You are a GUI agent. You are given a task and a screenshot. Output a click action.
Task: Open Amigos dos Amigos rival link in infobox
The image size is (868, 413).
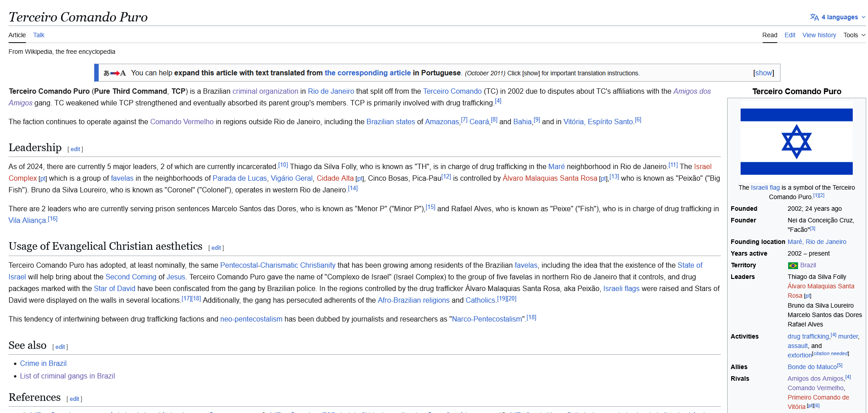[x=816, y=378]
